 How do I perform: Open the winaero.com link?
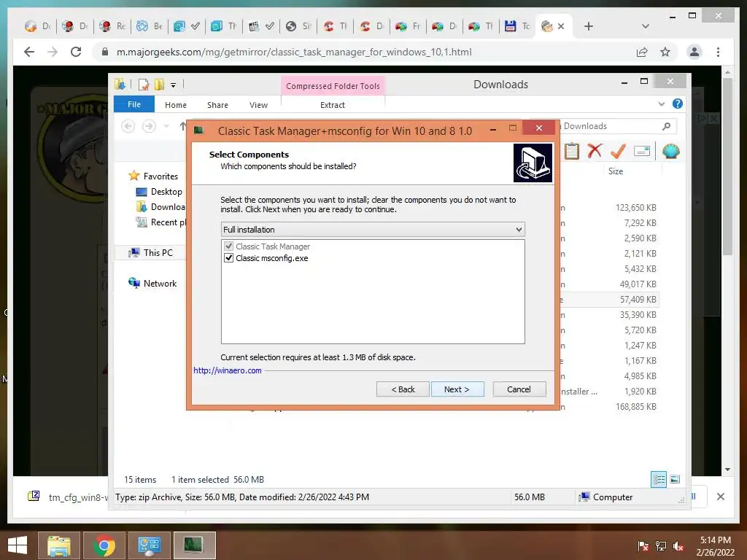coord(228,370)
